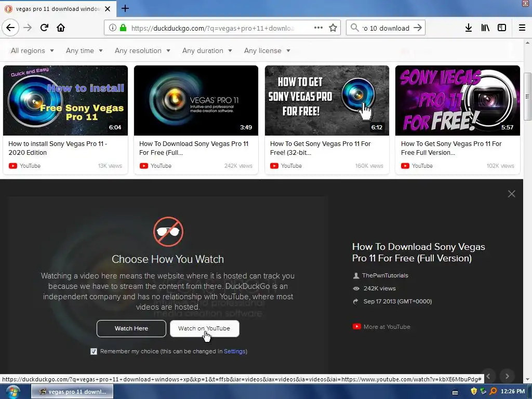
Task: Click the 3:49 Vegas Pro 11 thumbnail
Action: click(196, 100)
